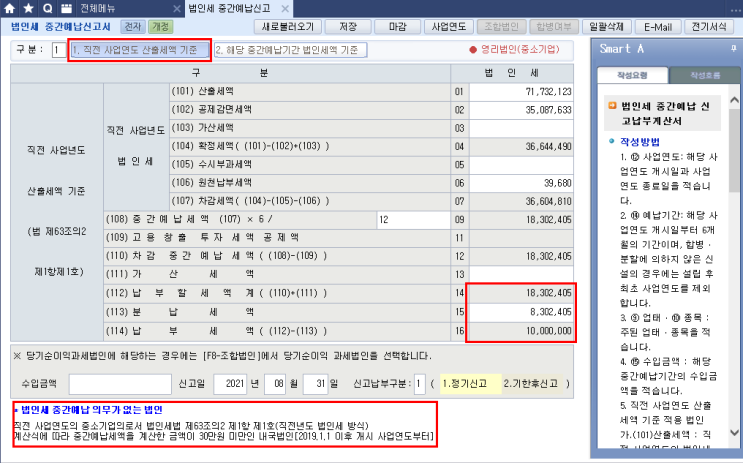Click the Smart A panel scroll-up arrow

[734, 100]
